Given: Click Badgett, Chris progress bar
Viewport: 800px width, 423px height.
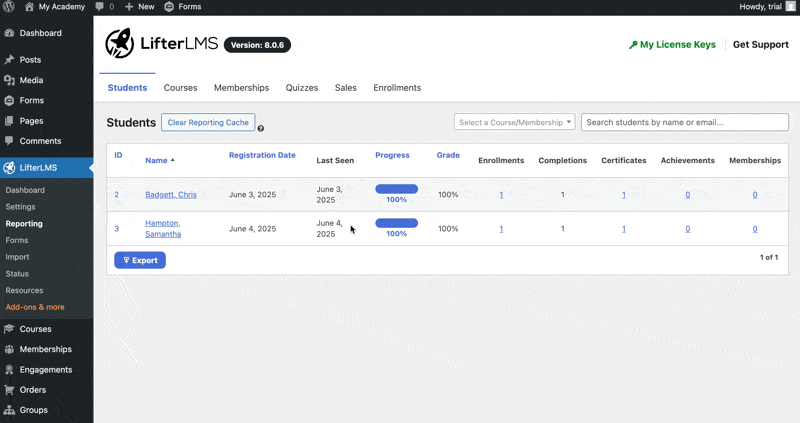Looking at the screenshot, I should [x=396, y=189].
